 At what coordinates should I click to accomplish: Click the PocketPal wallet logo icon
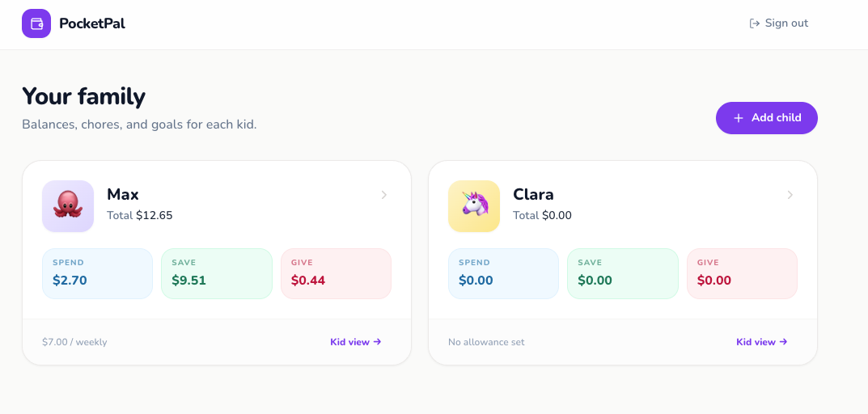click(x=36, y=23)
